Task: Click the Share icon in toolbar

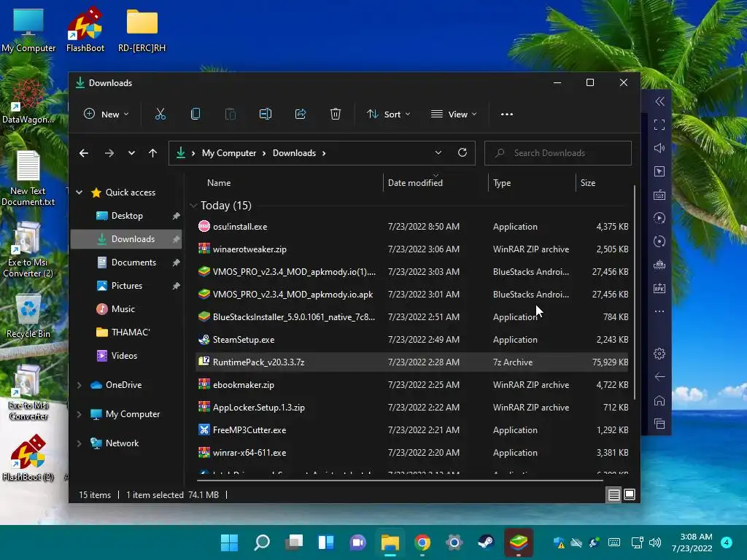Action: coord(301,114)
